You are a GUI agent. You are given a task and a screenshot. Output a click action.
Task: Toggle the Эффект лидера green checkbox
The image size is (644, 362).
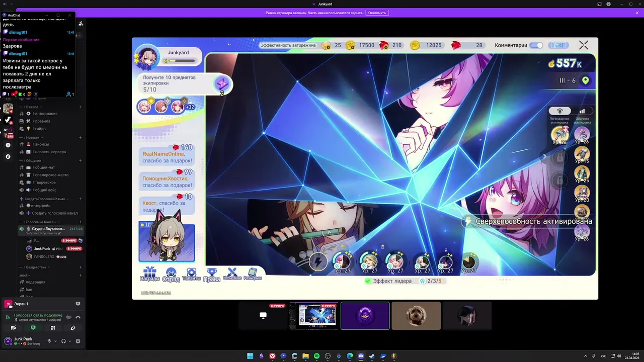tap(368, 281)
